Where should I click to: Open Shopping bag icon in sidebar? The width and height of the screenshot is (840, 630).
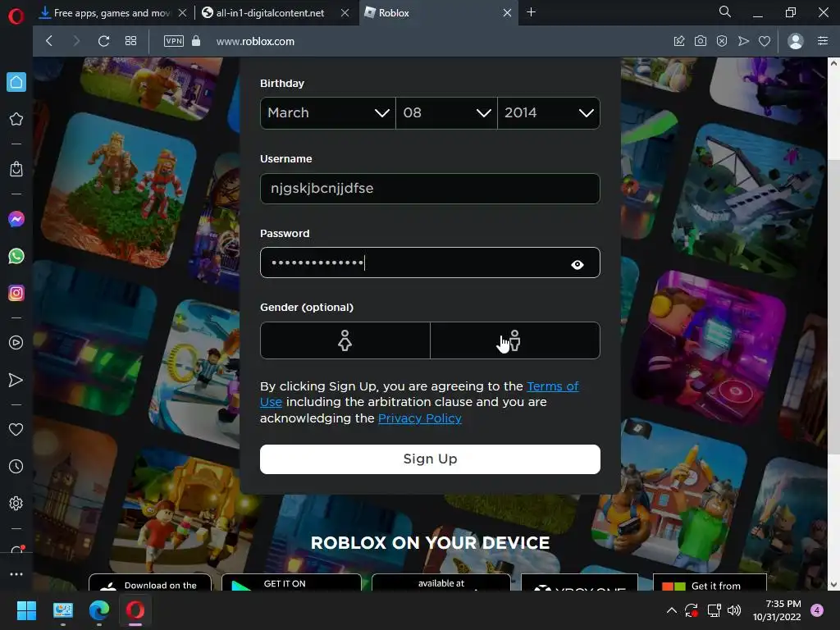16,169
